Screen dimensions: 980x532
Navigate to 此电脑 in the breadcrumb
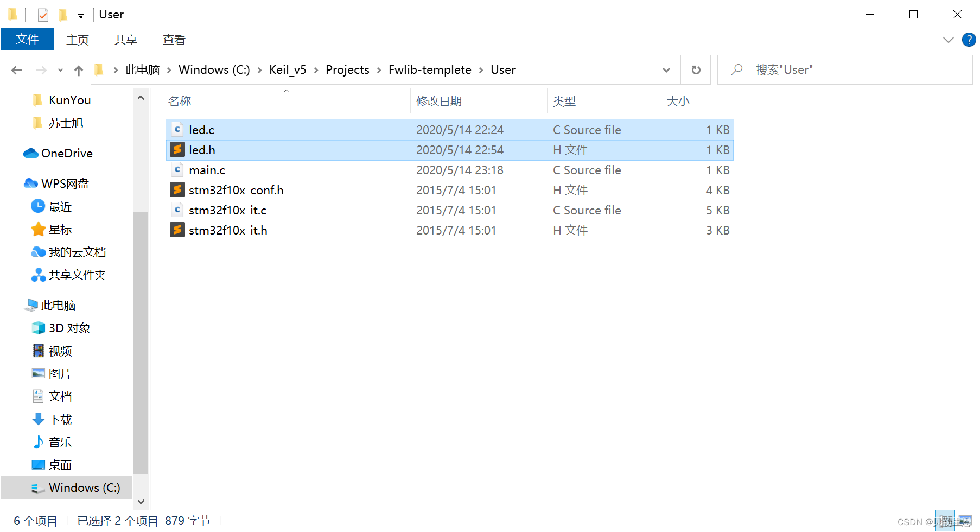click(142, 70)
